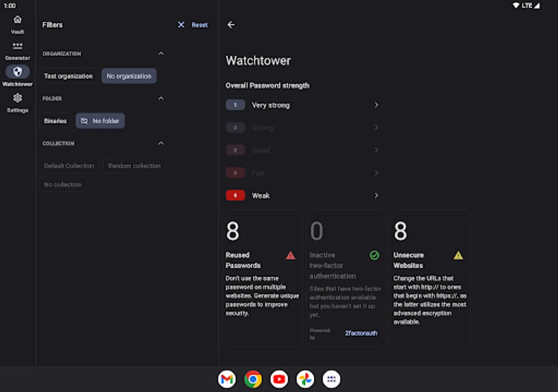Viewport: 558px width, 392px height.
Task: Open Very strong passwords chevron
Action: (376, 105)
